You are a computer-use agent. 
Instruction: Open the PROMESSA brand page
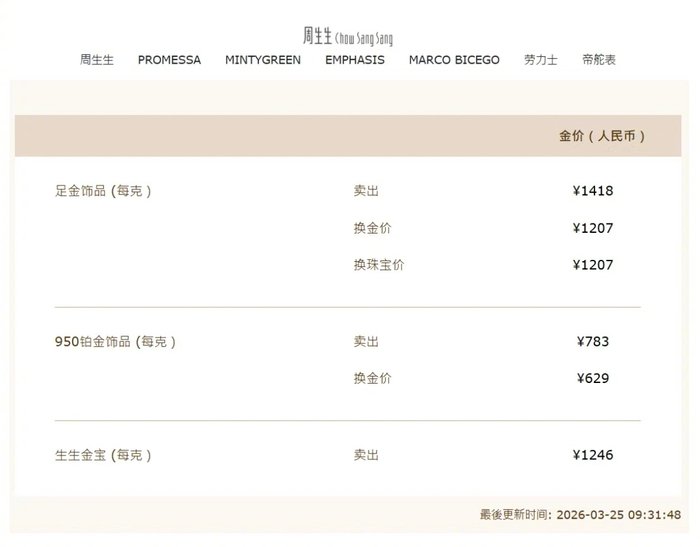[169, 60]
